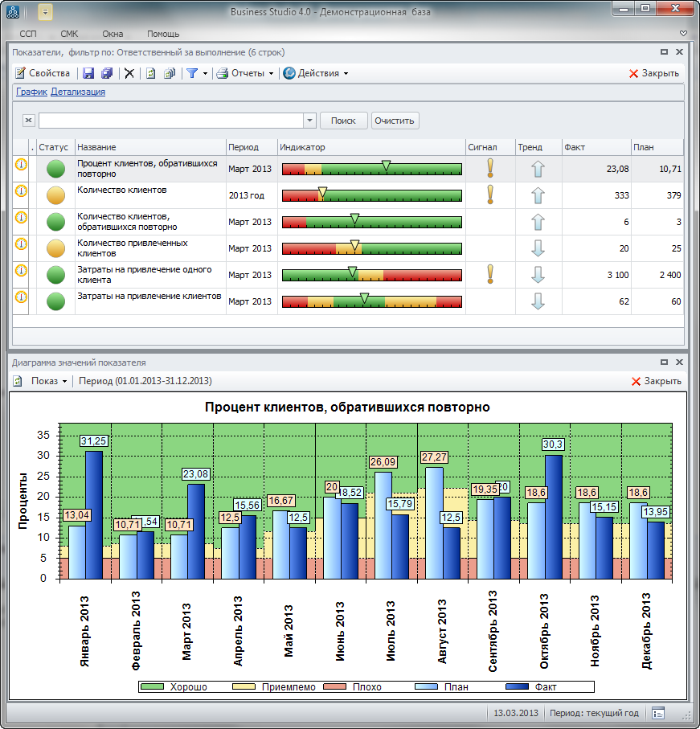
Task: Open the Помощь menu
Action: (163, 34)
